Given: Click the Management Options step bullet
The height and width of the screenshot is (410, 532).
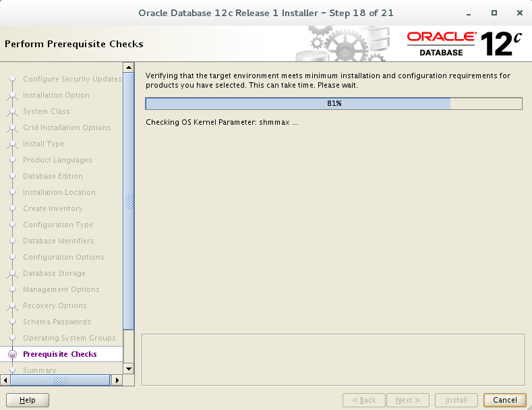Looking at the screenshot, I should pos(13,289).
